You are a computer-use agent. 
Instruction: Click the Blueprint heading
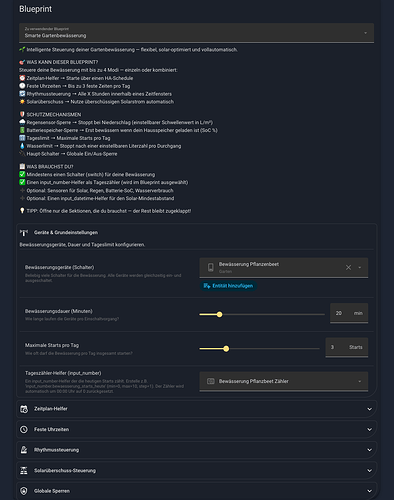coord(35,9)
